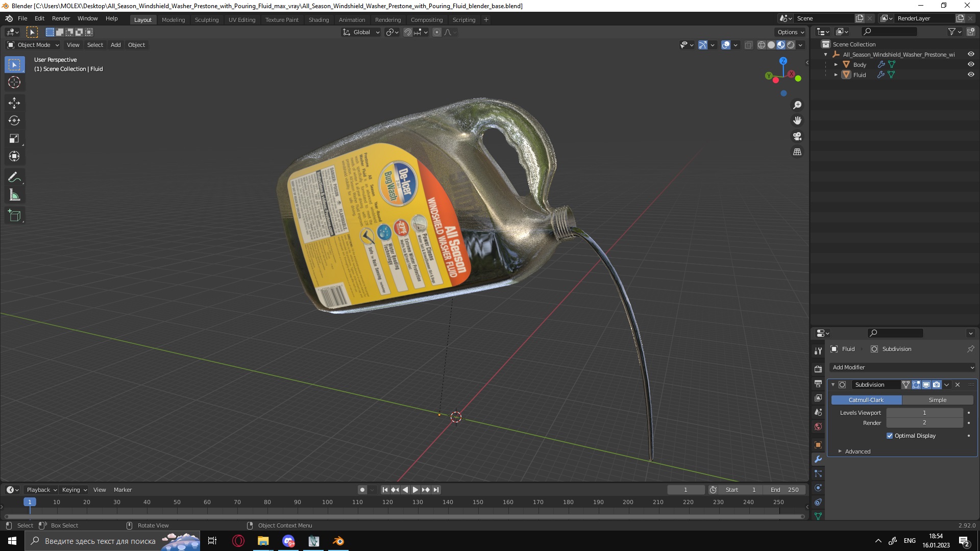Switch perspective/orthographic grid icon
The width and height of the screenshot is (980, 551).
pos(797,152)
